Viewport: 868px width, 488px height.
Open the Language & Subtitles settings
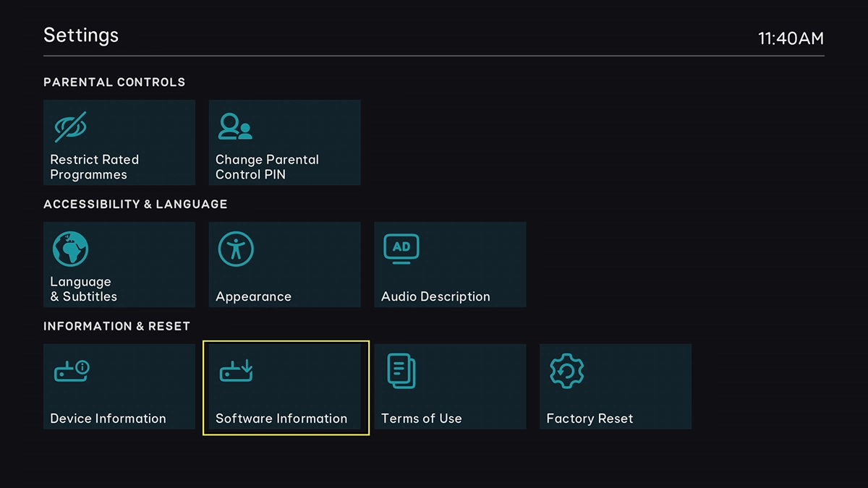pos(119,264)
